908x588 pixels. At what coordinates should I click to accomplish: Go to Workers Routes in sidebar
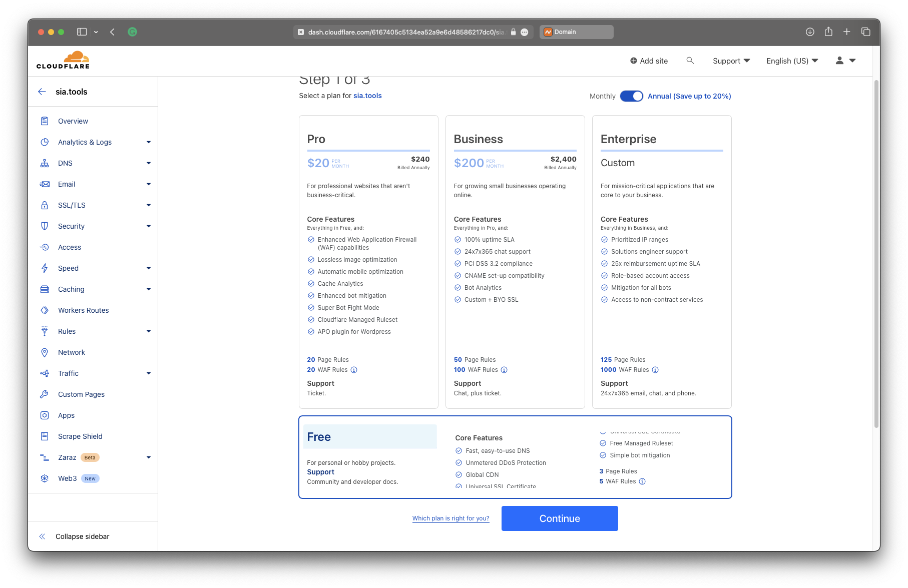(83, 310)
